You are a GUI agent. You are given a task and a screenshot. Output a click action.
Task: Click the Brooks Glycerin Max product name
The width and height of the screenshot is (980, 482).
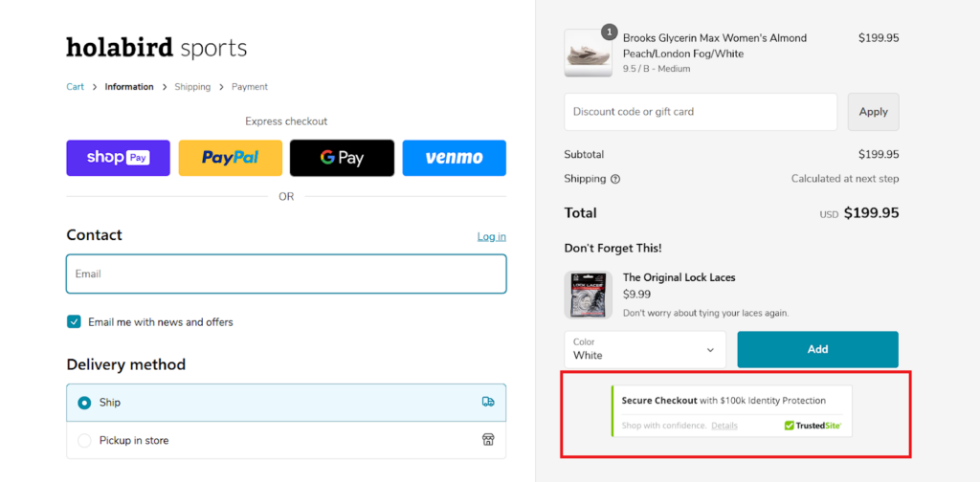[x=715, y=46]
